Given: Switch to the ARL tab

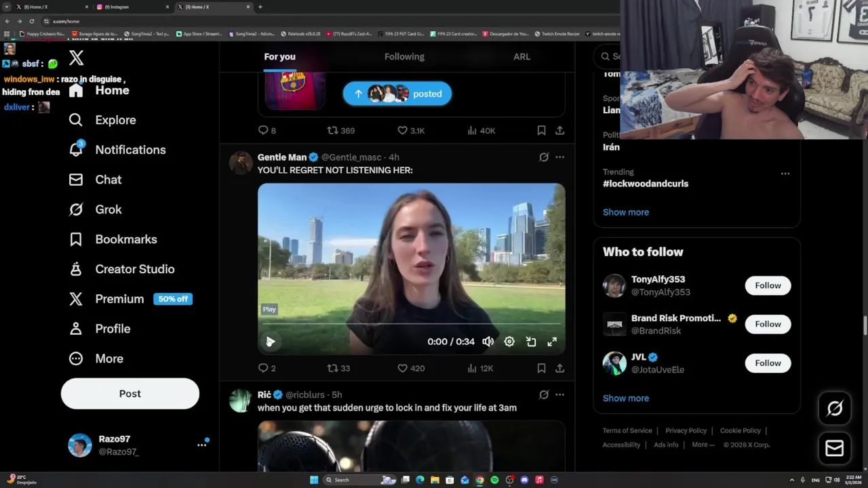Looking at the screenshot, I should (x=521, y=57).
